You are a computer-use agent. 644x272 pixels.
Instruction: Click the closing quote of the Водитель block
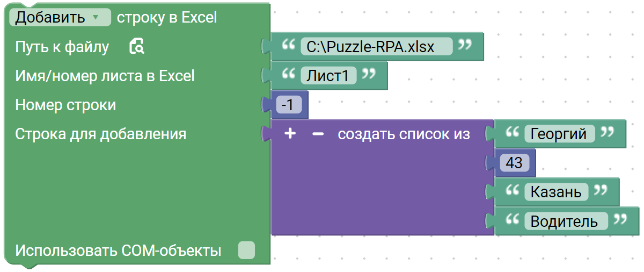coord(620,219)
